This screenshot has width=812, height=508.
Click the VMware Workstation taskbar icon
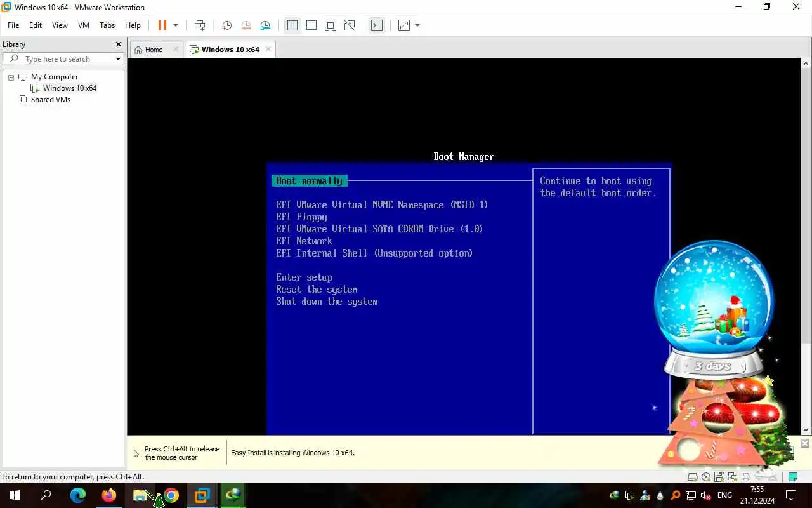(202, 495)
